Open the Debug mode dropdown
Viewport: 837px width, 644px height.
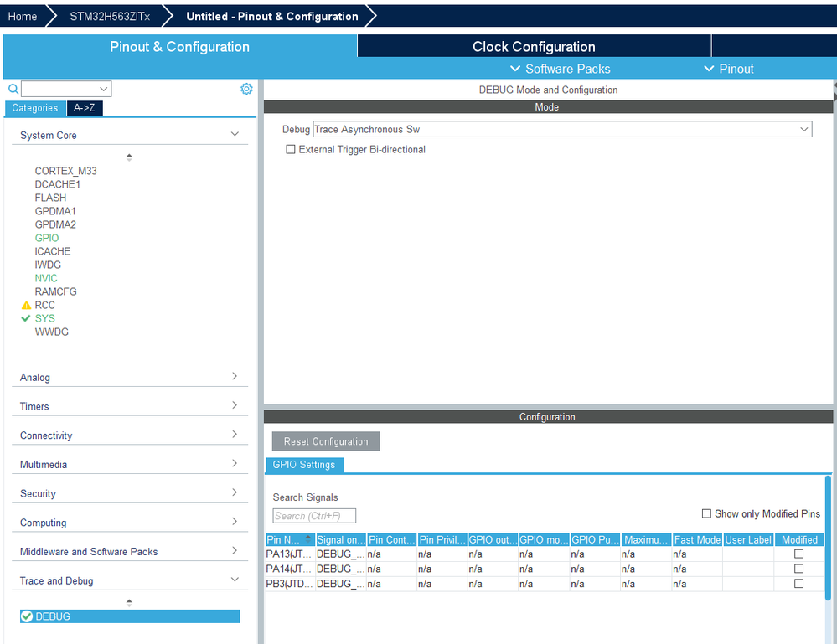[562, 129]
